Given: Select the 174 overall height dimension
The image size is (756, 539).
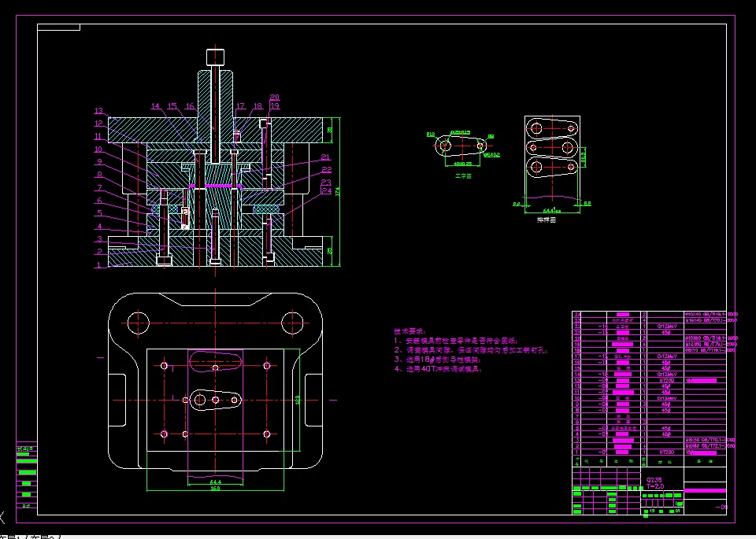Looking at the screenshot, I should tap(338, 191).
